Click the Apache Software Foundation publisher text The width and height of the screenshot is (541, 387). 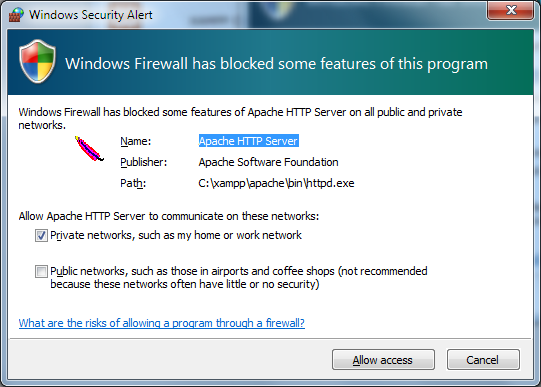point(268,162)
